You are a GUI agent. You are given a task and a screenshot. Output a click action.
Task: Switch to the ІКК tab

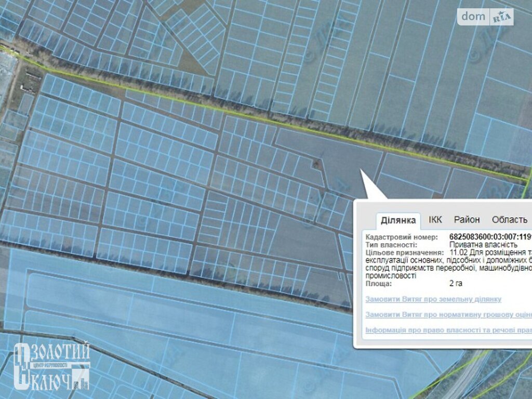tap(435, 220)
